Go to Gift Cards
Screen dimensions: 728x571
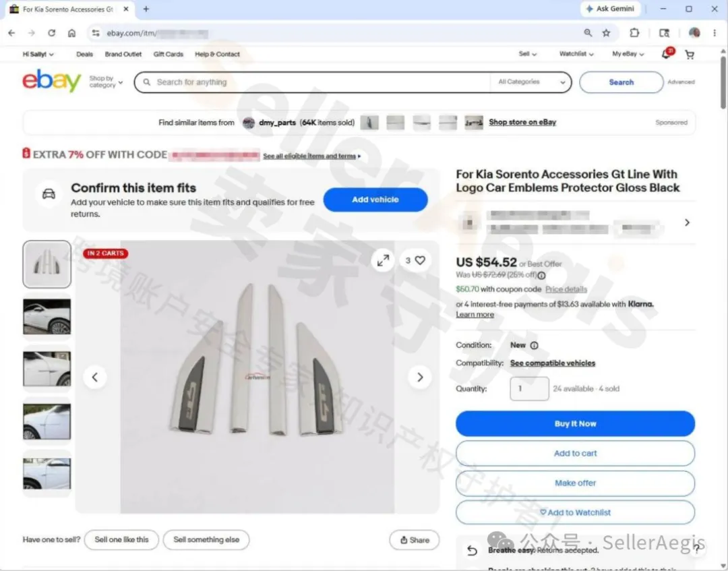pyautogui.click(x=168, y=55)
